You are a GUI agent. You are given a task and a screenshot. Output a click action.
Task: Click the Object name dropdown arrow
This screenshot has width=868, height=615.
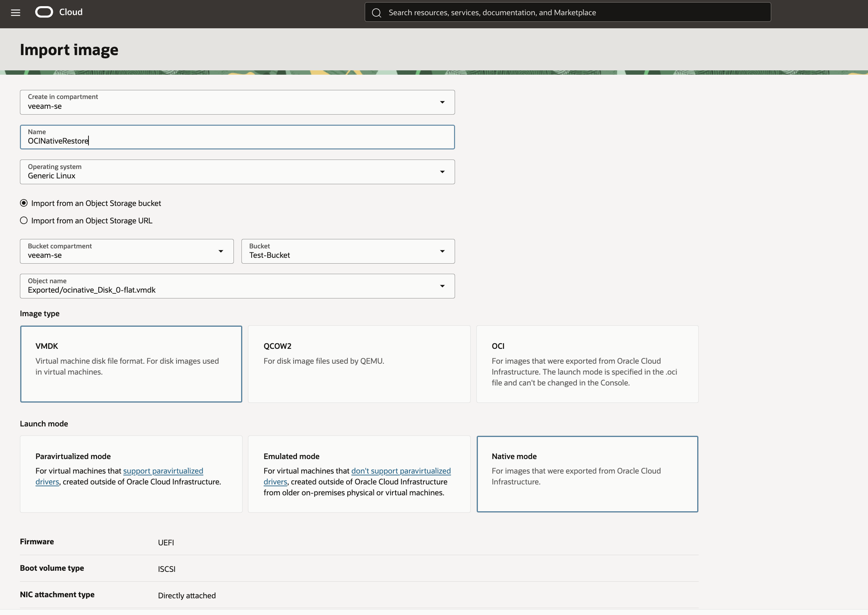click(442, 286)
